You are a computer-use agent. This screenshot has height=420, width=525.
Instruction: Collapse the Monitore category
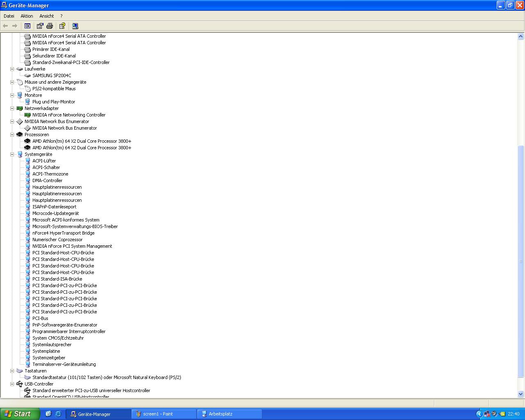pyautogui.click(x=12, y=95)
